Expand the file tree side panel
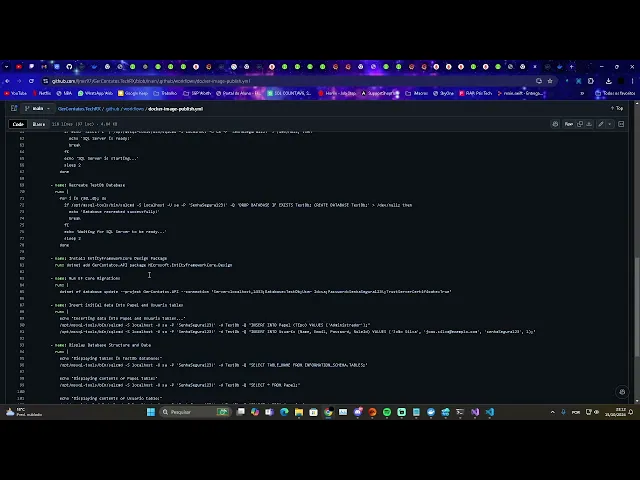The image size is (640, 480). 14,109
